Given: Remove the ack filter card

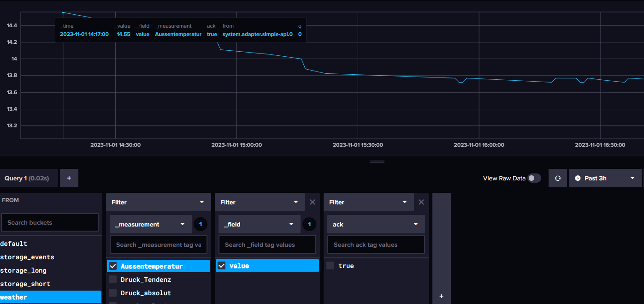Looking at the screenshot, I should (421, 202).
